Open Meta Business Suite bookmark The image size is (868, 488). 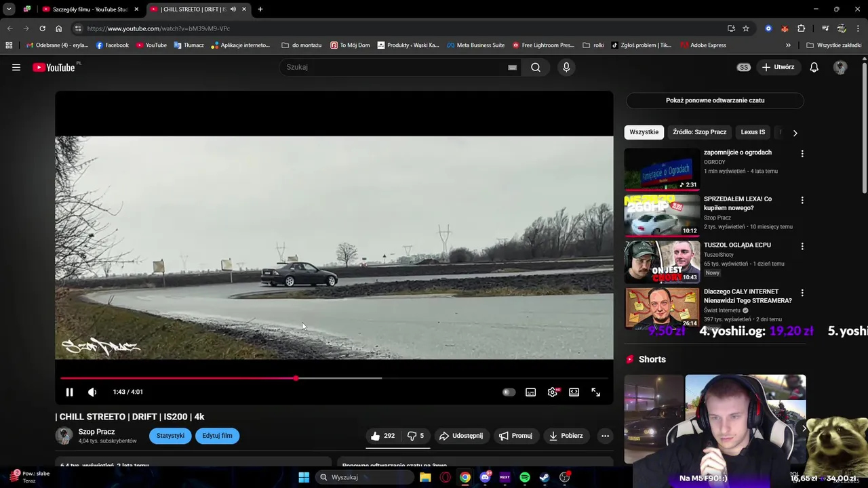476,45
